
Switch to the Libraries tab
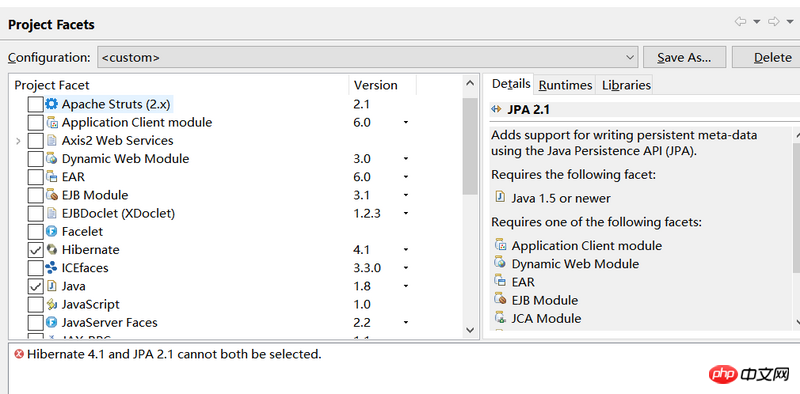click(x=626, y=85)
